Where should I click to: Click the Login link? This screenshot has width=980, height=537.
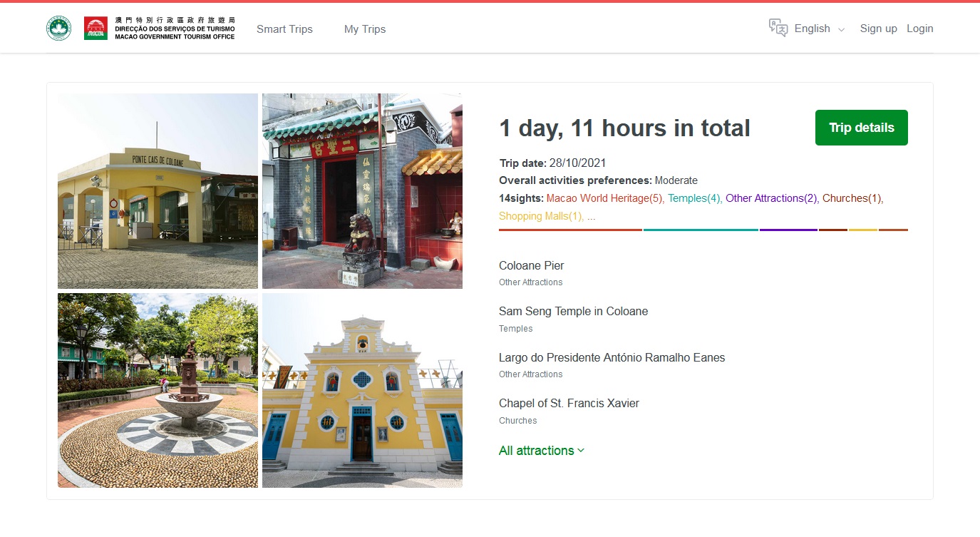(919, 29)
